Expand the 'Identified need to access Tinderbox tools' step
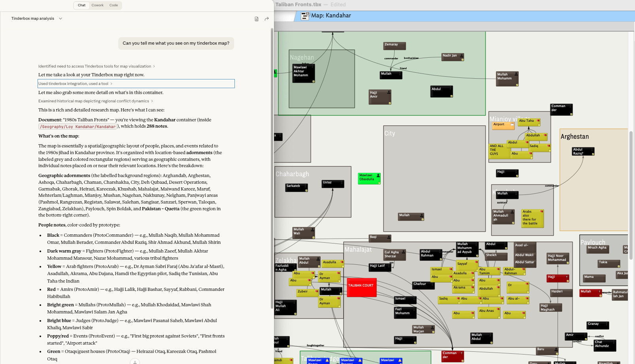The image size is (635, 364). 96,66
